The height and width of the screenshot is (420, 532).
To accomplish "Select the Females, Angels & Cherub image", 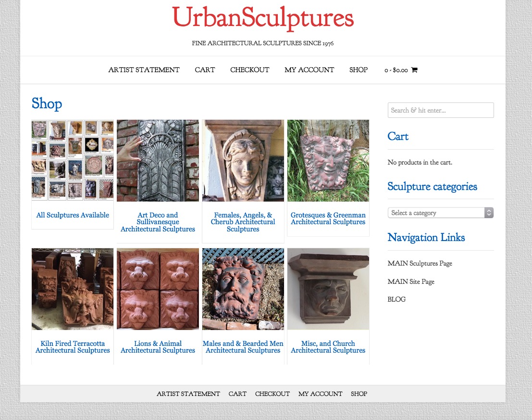I will (x=243, y=161).
